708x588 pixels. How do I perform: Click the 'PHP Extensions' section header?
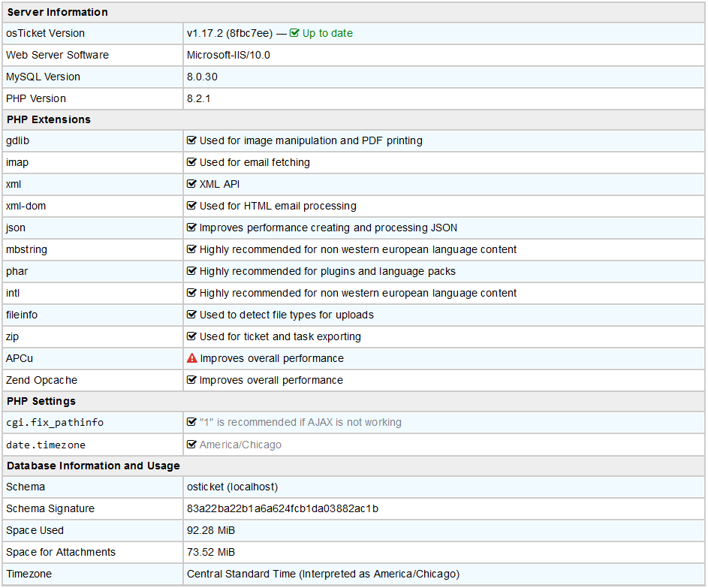pyautogui.click(x=49, y=119)
